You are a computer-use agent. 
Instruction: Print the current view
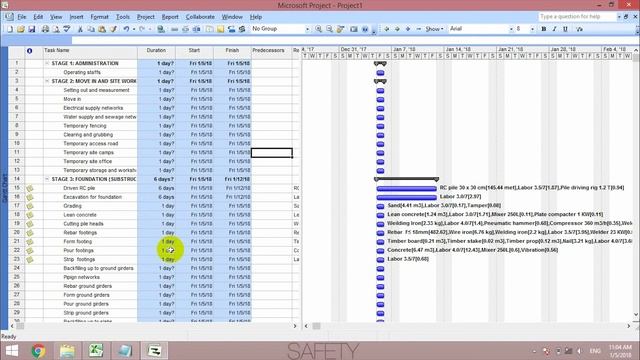tap(45, 29)
